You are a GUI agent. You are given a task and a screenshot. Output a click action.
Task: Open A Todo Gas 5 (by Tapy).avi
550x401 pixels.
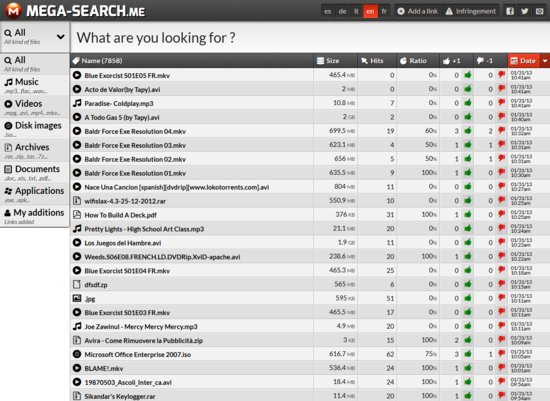coord(122,117)
